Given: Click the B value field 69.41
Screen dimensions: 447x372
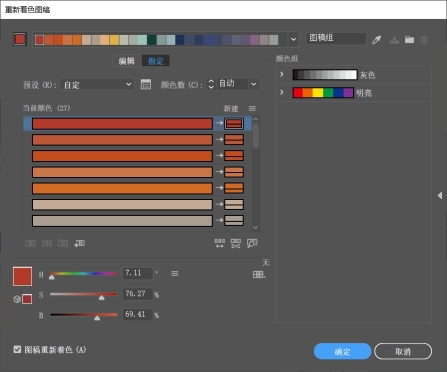Looking at the screenshot, I should 138,314.
